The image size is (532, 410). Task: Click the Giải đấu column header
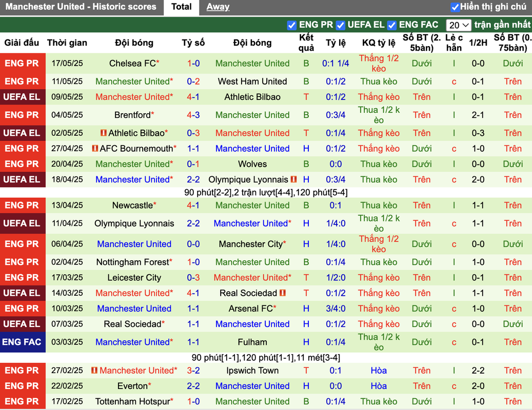coord(22,43)
